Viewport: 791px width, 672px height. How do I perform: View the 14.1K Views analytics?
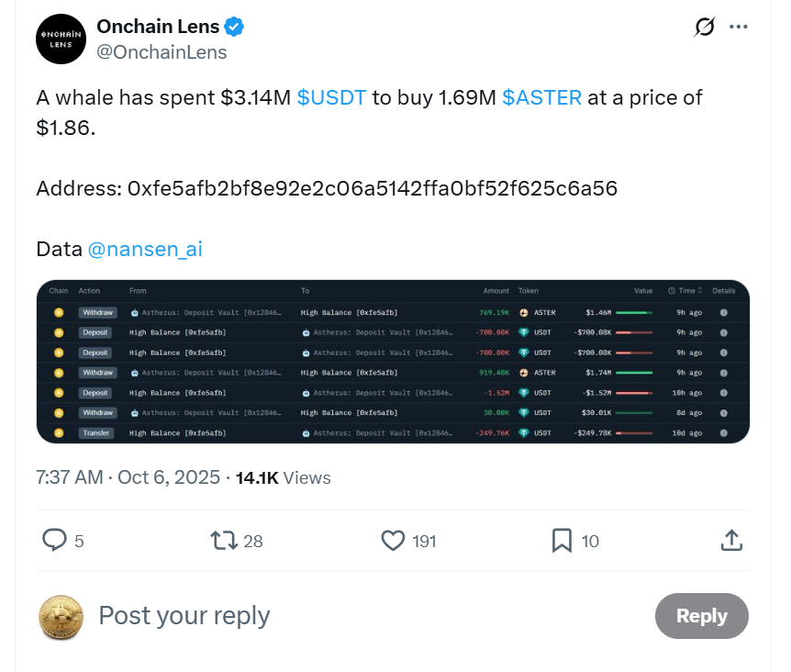[283, 477]
